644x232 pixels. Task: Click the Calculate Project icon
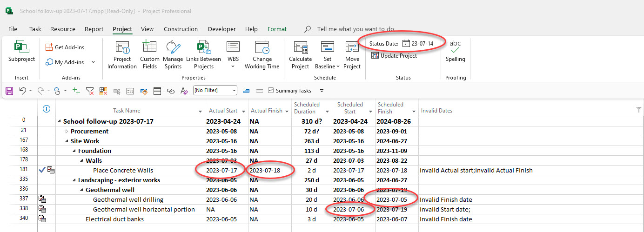point(300,55)
